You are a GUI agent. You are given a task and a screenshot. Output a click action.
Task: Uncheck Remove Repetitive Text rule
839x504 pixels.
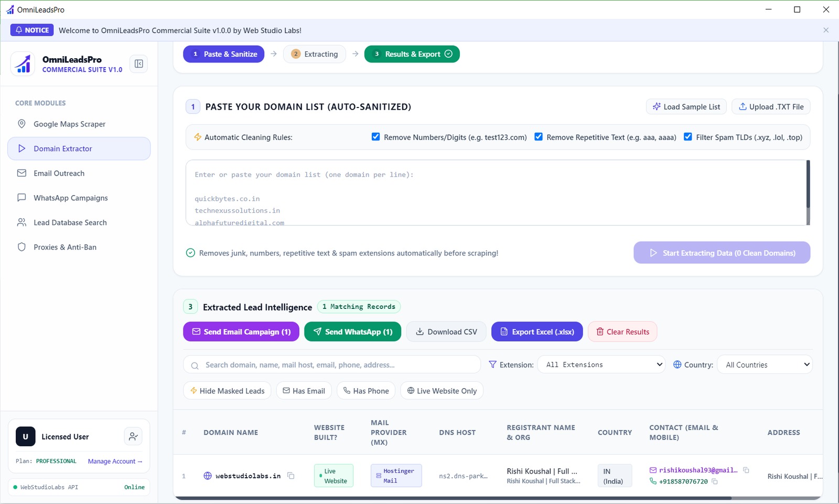(538, 137)
